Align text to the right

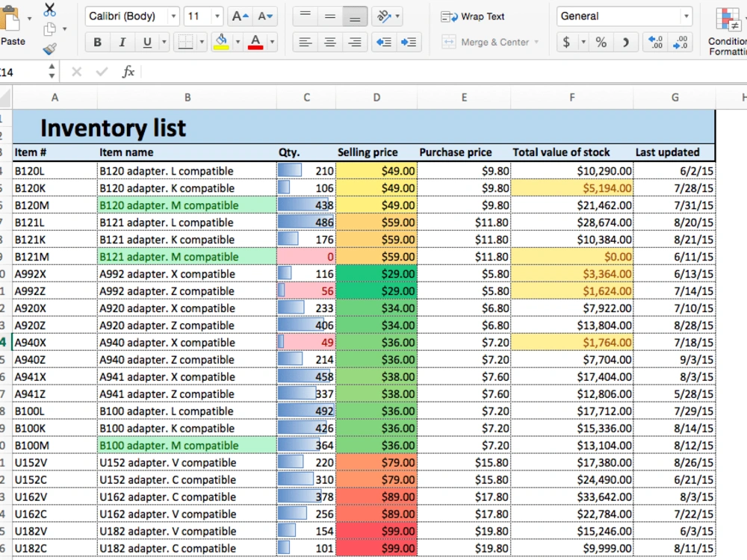click(355, 43)
